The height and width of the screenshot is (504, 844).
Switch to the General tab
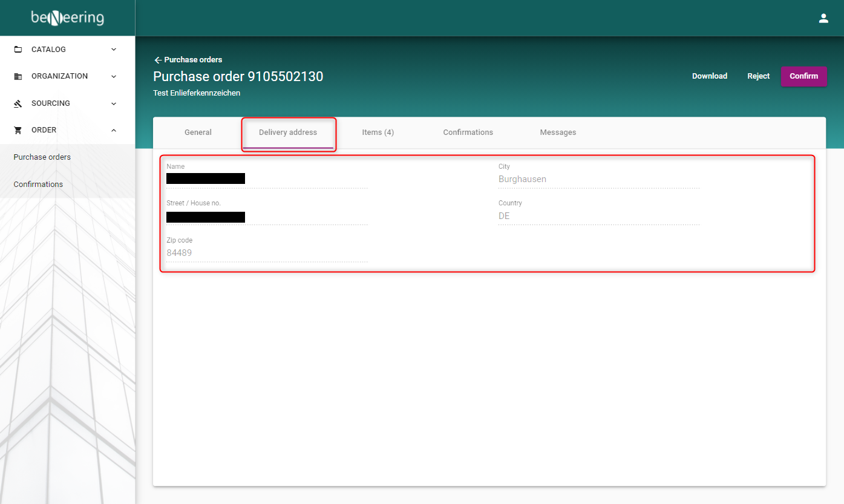click(198, 133)
